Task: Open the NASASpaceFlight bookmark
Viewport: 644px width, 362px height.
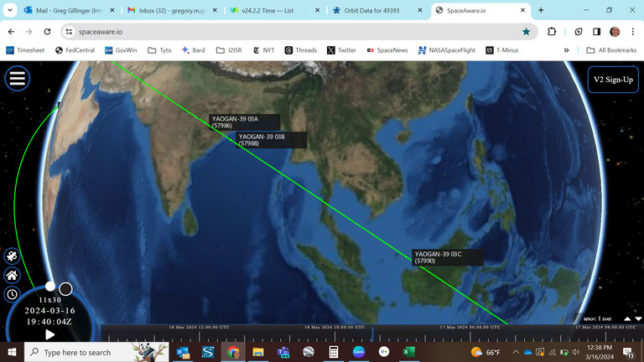Action: pos(446,50)
